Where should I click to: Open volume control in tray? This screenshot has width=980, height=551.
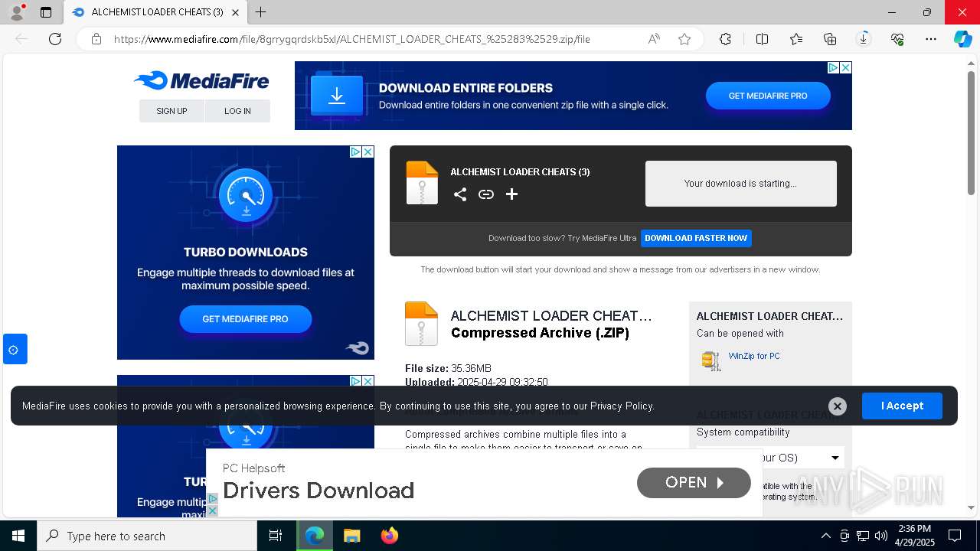881,536
